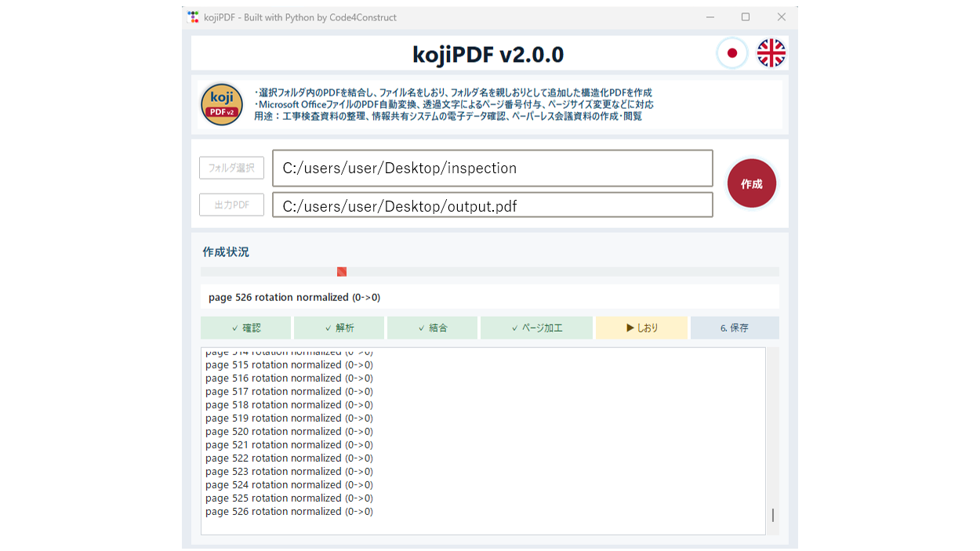Image resolution: width=980 pixels, height=551 pixels.
Task: Switch language to Japanese flag icon
Action: [x=732, y=53]
